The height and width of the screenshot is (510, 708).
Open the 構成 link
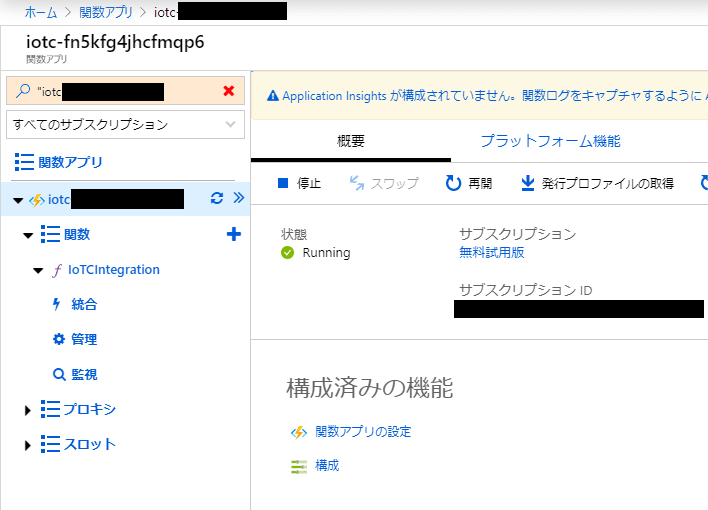327,465
